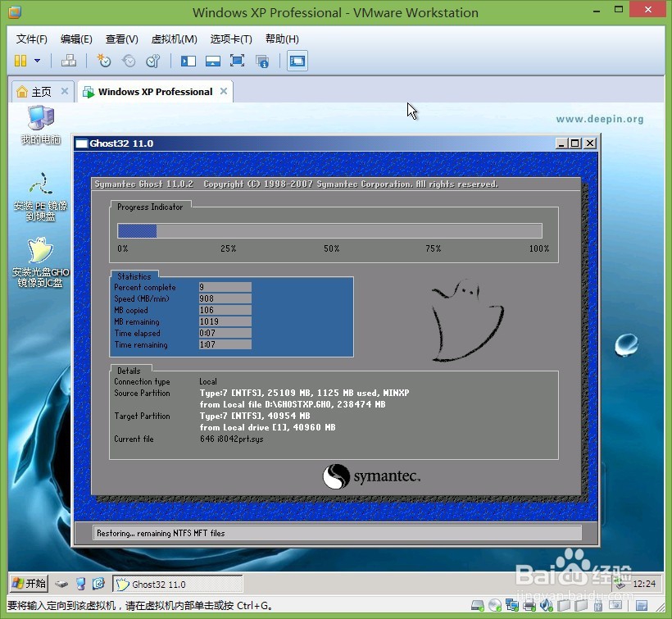Viewport: 672px width, 619px height.
Task: Open the 编辑(E) menu
Action: 76,39
